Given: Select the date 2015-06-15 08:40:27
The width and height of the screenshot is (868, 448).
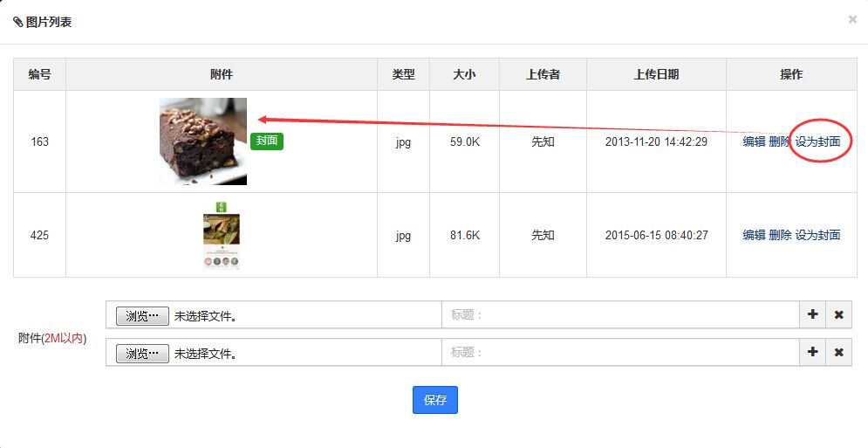Looking at the screenshot, I should click(x=657, y=235).
